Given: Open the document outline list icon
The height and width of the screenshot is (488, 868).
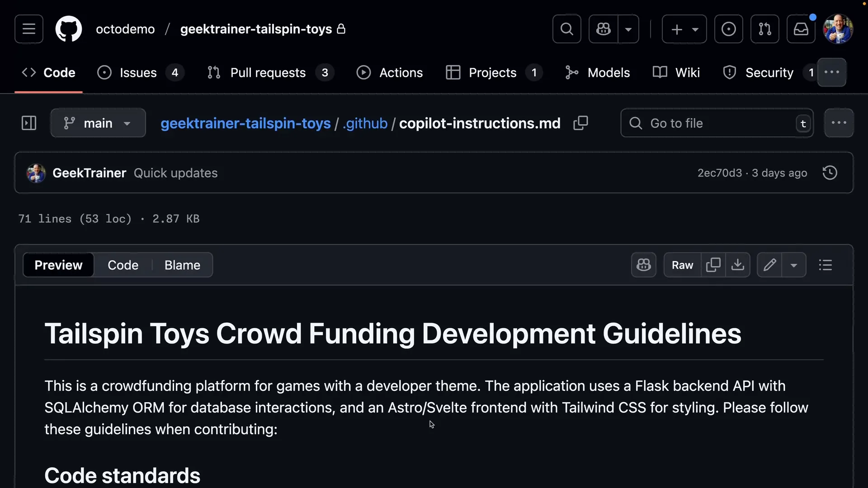Looking at the screenshot, I should pos(826,265).
